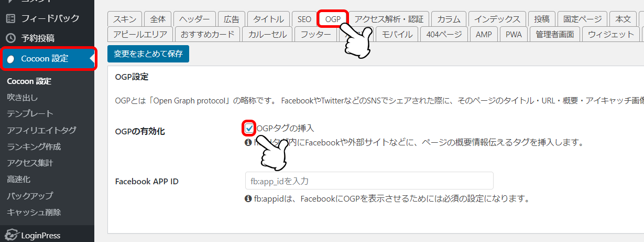644x242 pixels.
Task: Open the バックアップ submenu item
Action: click(30, 196)
